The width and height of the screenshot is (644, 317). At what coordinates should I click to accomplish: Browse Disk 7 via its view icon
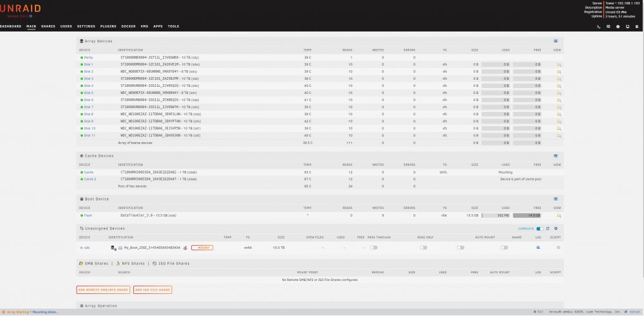pyautogui.click(x=558, y=107)
